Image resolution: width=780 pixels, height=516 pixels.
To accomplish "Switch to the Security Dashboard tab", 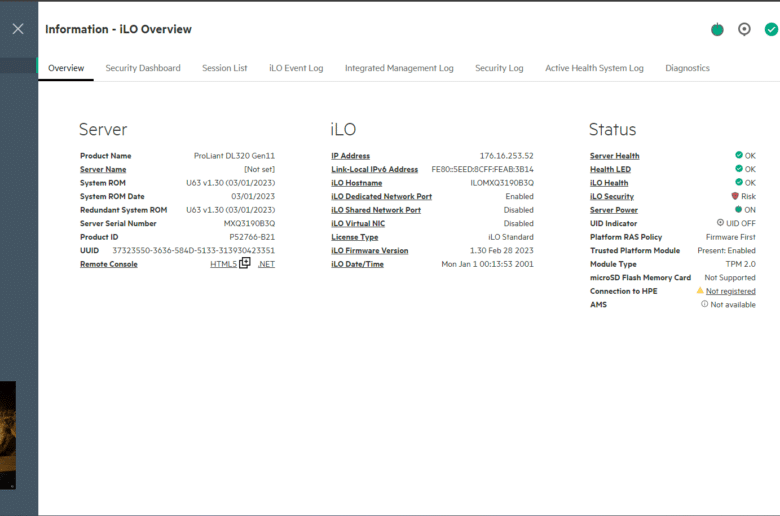I will (x=143, y=68).
